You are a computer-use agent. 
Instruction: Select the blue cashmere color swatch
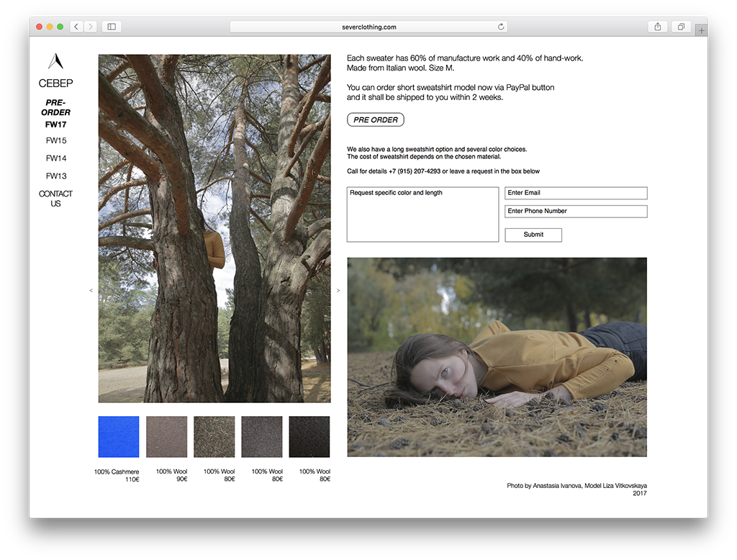coord(119,437)
